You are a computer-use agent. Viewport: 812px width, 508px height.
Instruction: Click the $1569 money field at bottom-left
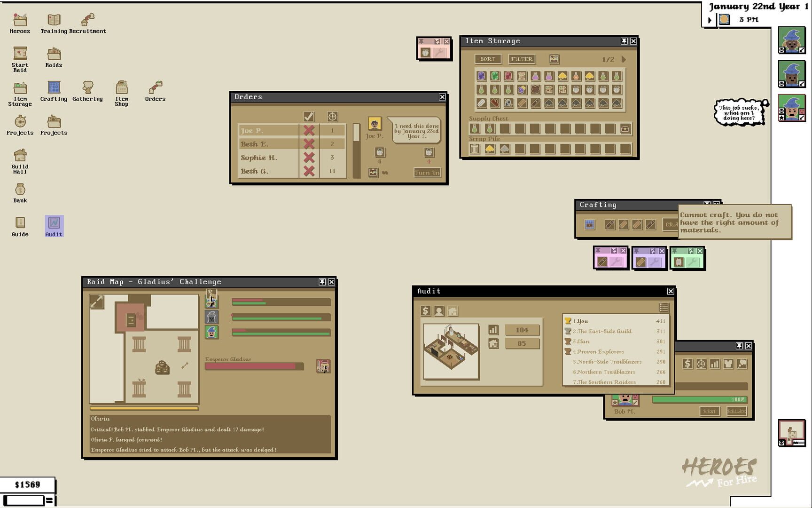point(27,484)
